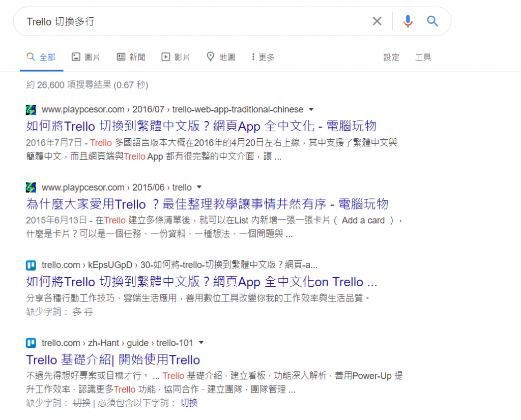Expand the dropdown arrow after trello-101 URL
The width and height of the screenshot is (521, 420).
[200, 342]
